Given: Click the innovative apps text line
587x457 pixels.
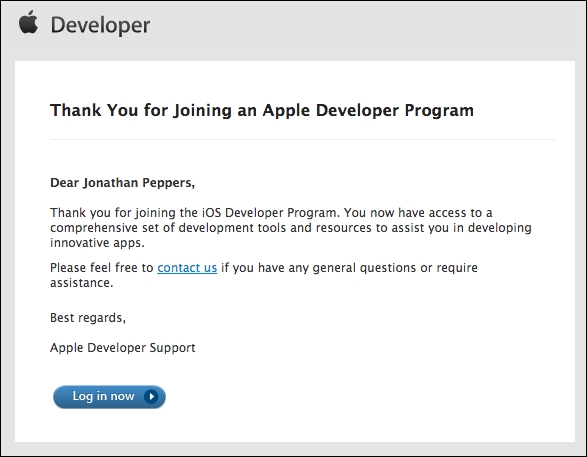Looking at the screenshot, I should [97, 243].
